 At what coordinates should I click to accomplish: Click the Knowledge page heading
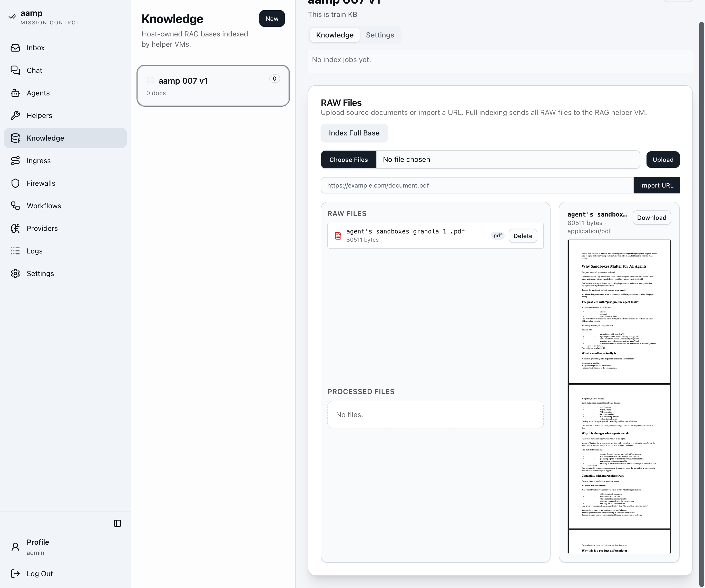click(x=173, y=19)
